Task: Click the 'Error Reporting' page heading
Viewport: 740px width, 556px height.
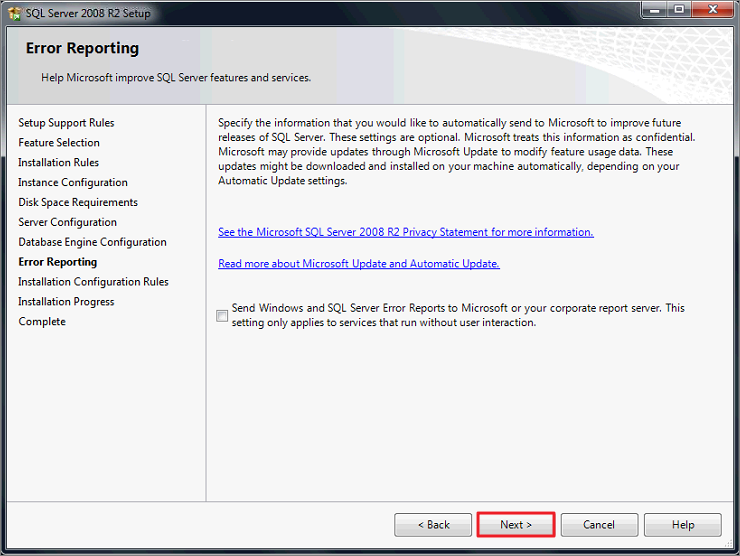Action: (83, 48)
